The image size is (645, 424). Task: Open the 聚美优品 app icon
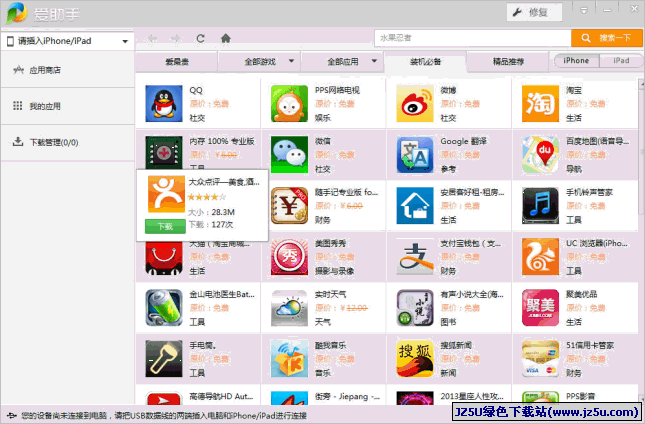[540, 308]
